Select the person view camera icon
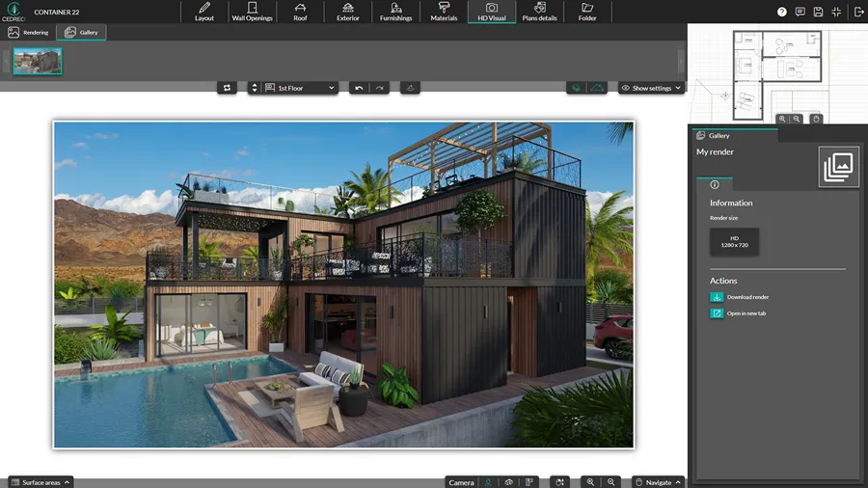868x488 pixels. [488, 482]
